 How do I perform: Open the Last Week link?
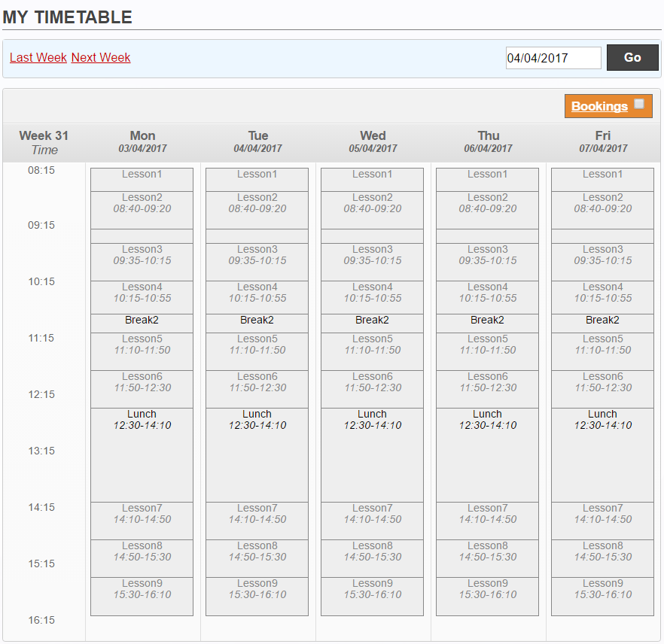point(38,57)
